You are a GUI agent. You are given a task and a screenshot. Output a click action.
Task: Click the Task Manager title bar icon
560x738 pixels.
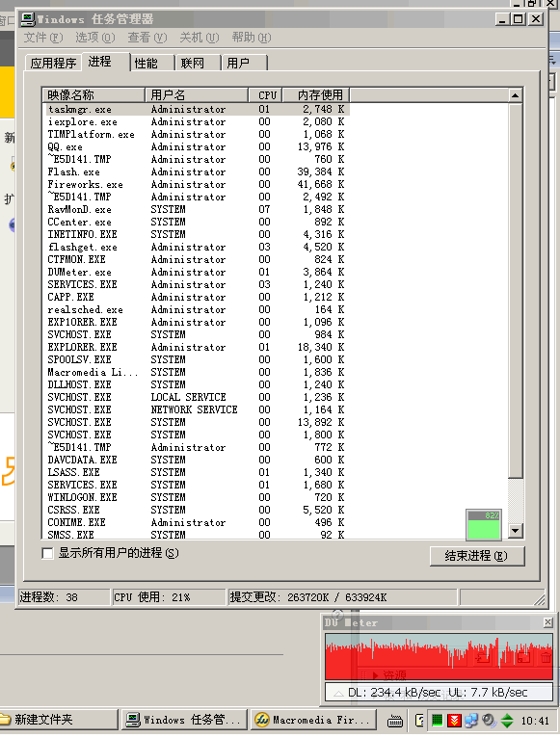coord(28,19)
